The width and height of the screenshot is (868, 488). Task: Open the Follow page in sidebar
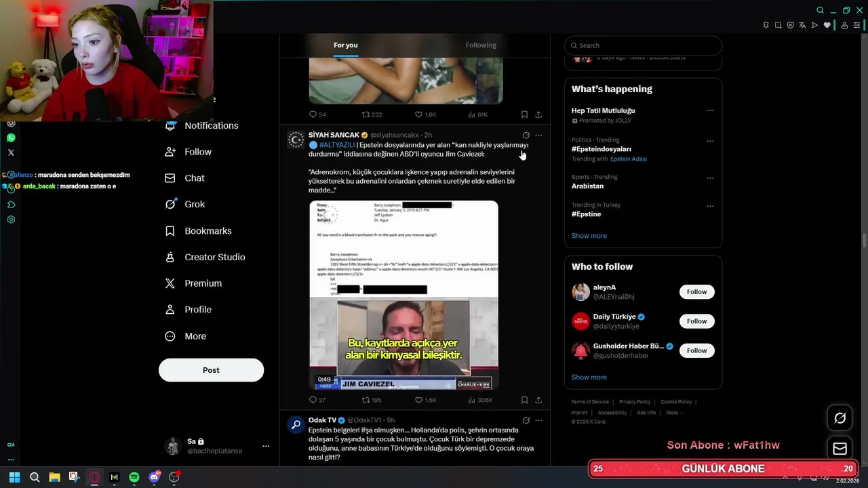tap(189, 152)
